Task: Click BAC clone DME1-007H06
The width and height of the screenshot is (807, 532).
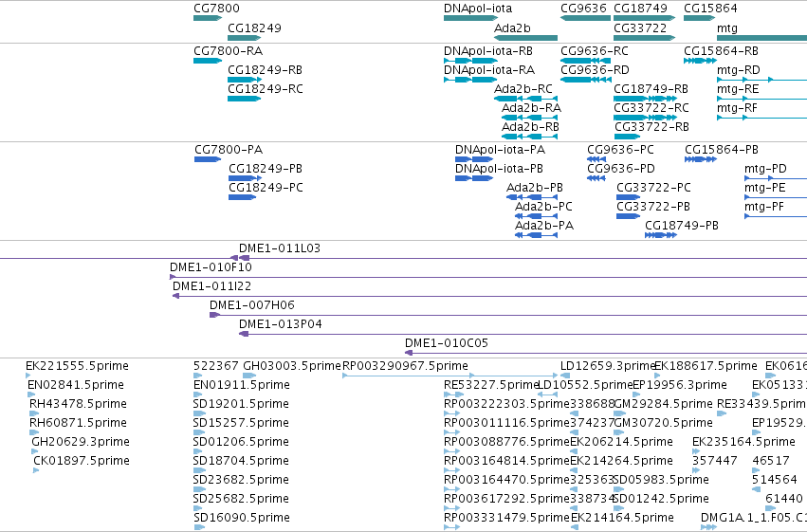Action: (x=508, y=316)
